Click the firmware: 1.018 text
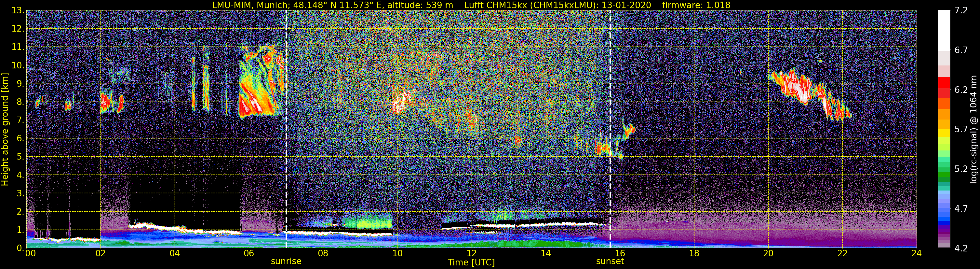This screenshot has width=980, height=269. click(x=696, y=5)
